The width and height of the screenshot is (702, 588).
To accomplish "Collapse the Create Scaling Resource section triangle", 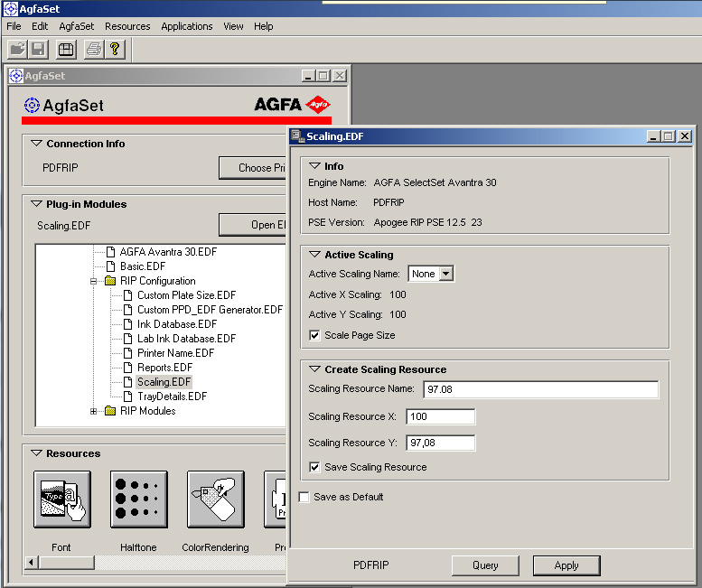I will click(314, 369).
